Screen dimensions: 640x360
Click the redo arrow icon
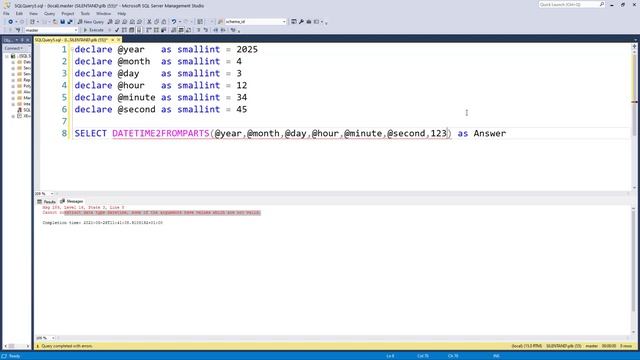click(x=186, y=22)
